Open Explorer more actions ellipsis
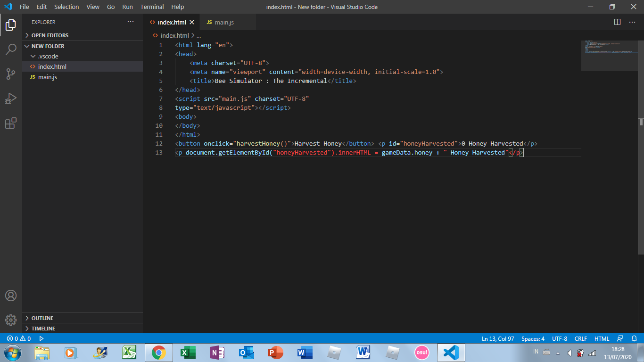644x362 pixels. [131, 22]
